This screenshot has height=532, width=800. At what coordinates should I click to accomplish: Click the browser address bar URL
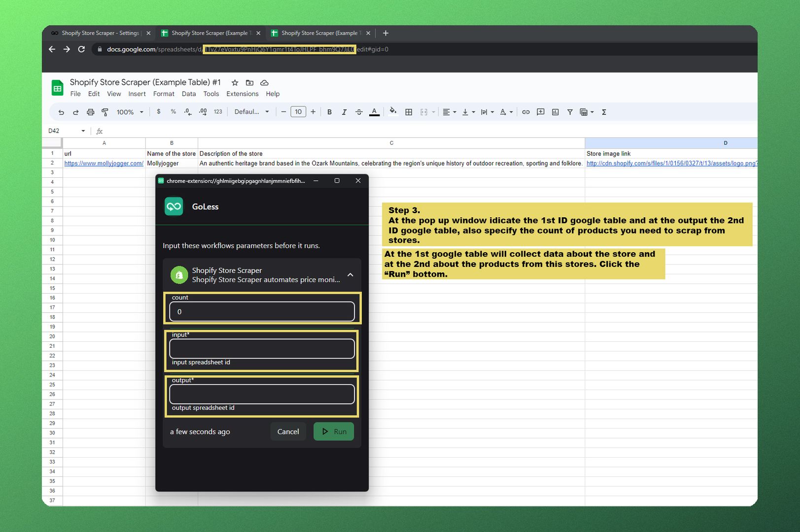(x=247, y=49)
